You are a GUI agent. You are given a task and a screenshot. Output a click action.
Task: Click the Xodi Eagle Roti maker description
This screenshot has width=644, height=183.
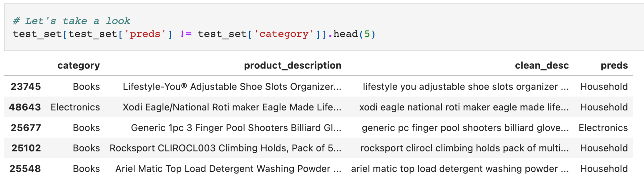point(232,107)
